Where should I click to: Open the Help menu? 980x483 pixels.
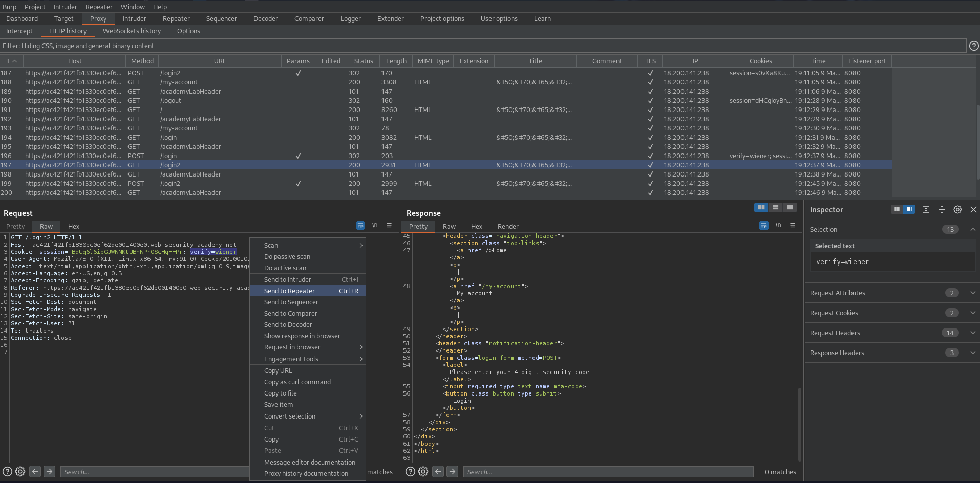tap(160, 7)
